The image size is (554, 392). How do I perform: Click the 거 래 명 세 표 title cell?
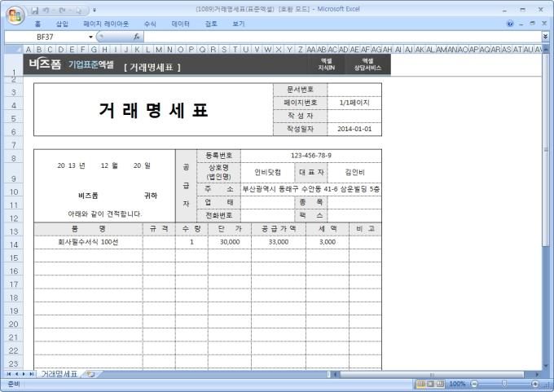click(x=153, y=109)
